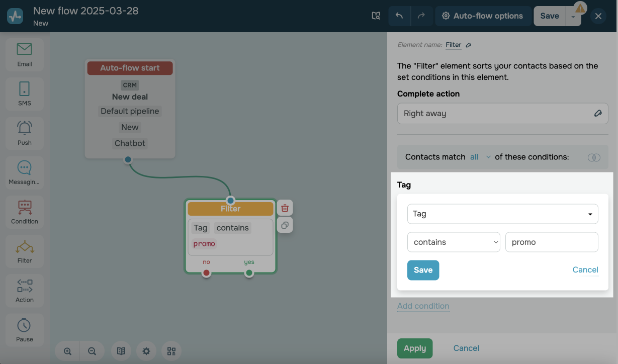Toggle the condition intersection switch icon
The width and height of the screenshot is (618, 364).
(594, 157)
